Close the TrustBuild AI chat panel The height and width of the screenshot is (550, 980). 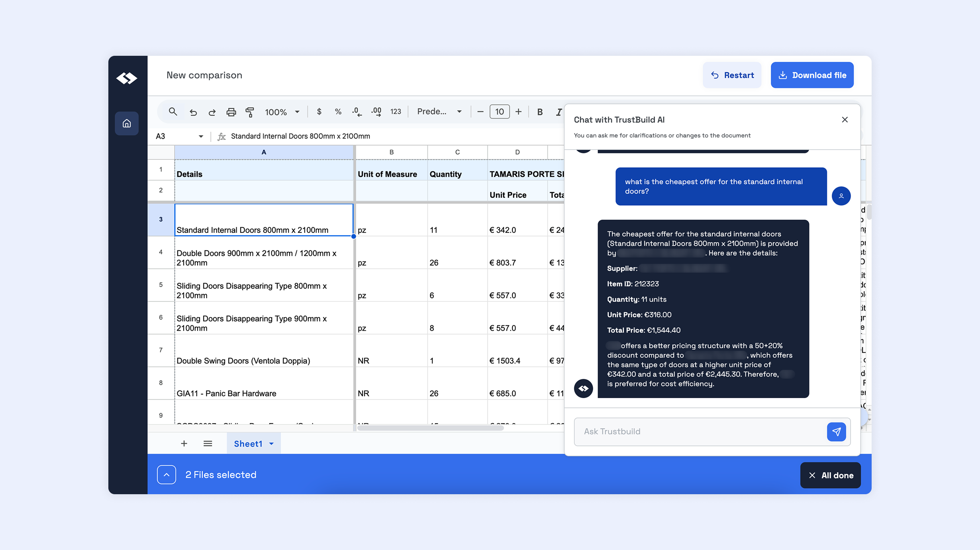pos(845,120)
